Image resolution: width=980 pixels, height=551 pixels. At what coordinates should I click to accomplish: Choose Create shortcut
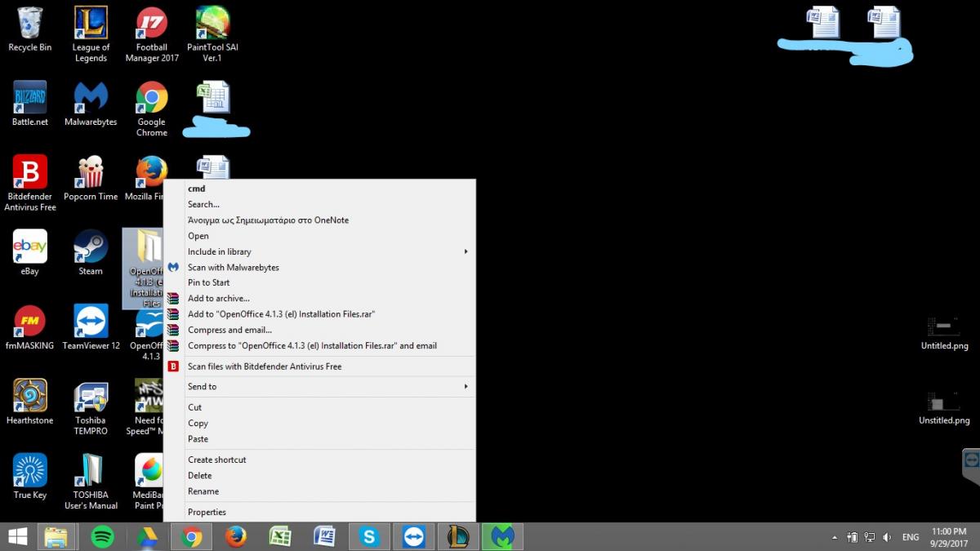319,460
